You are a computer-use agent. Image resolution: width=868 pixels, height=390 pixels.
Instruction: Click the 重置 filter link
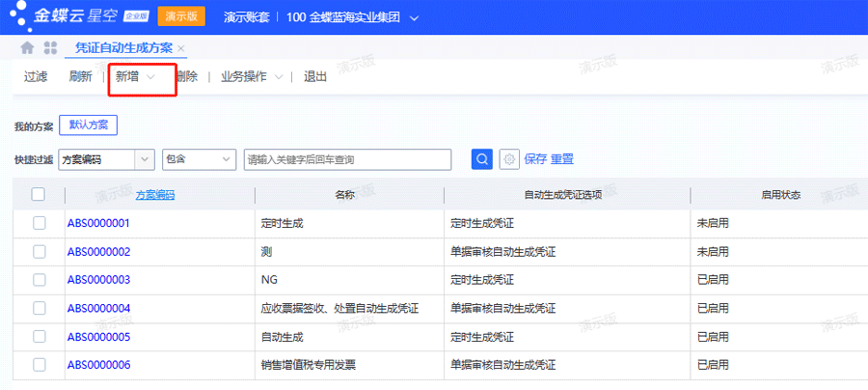pos(562,159)
